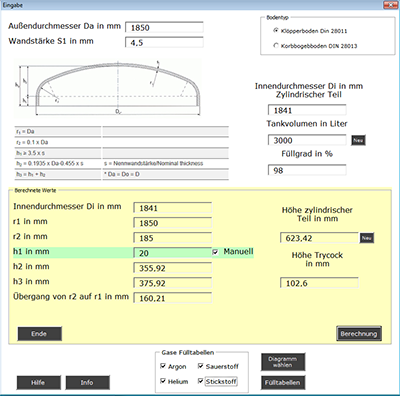This screenshot has width=400, height=396.
Task: Click the dished-head diagram image
Action: (x=108, y=89)
